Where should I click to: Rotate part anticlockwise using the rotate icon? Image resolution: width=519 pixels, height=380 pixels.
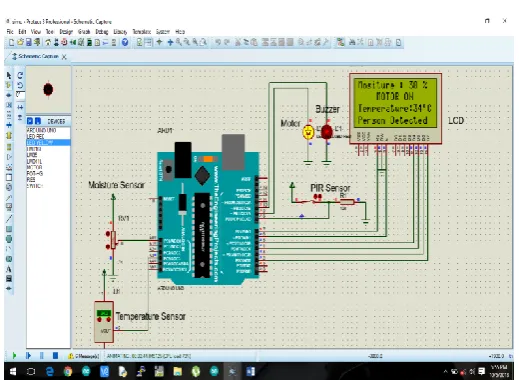(20, 85)
